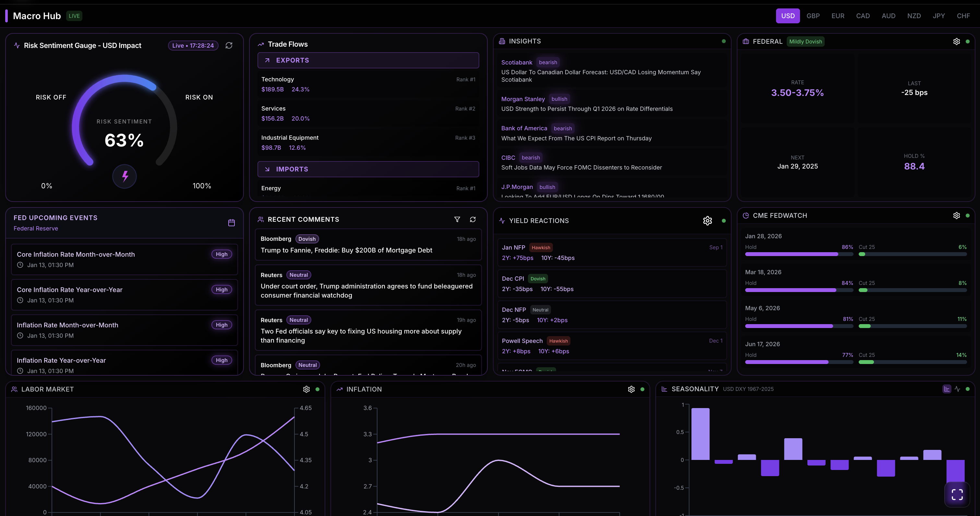Refresh the Recent Comments feed
Viewport: 980px width, 516px height.
[x=473, y=219]
